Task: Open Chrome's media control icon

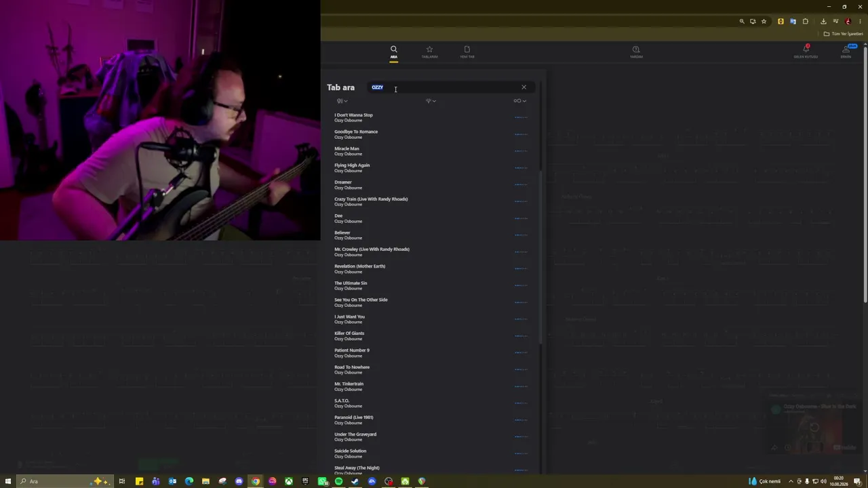Action: pos(835,22)
